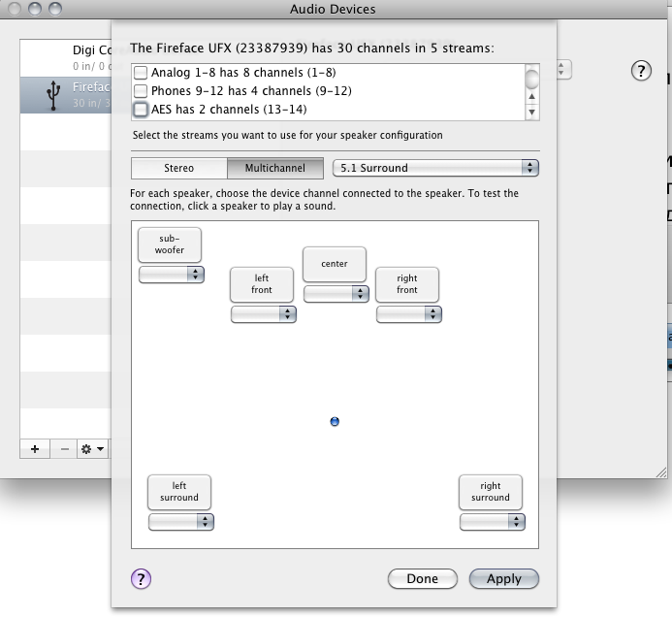Test the right surround speaker
The width and height of the screenshot is (672, 618).
(491, 492)
